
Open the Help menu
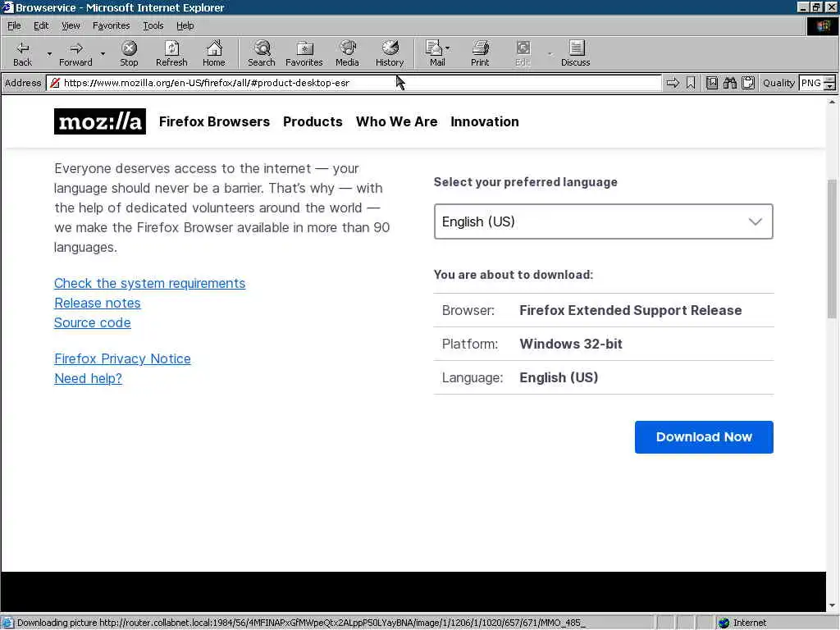(185, 25)
